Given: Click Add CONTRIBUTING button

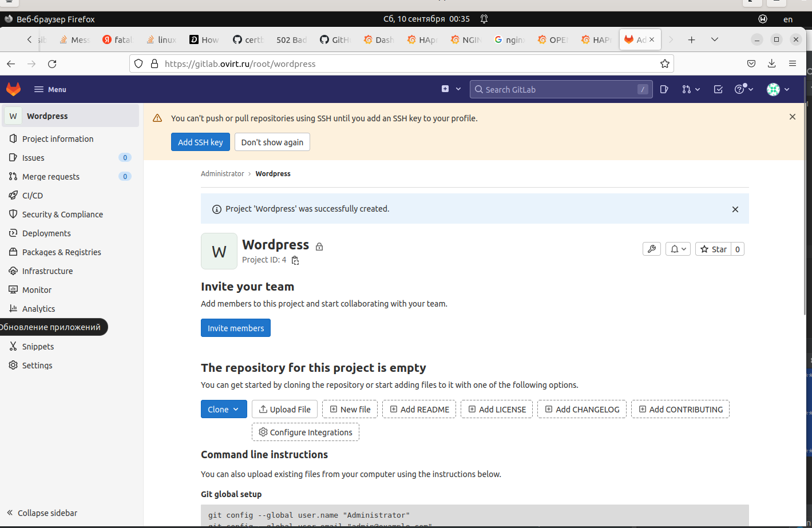Looking at the screenshot, I should coord(680,409).
